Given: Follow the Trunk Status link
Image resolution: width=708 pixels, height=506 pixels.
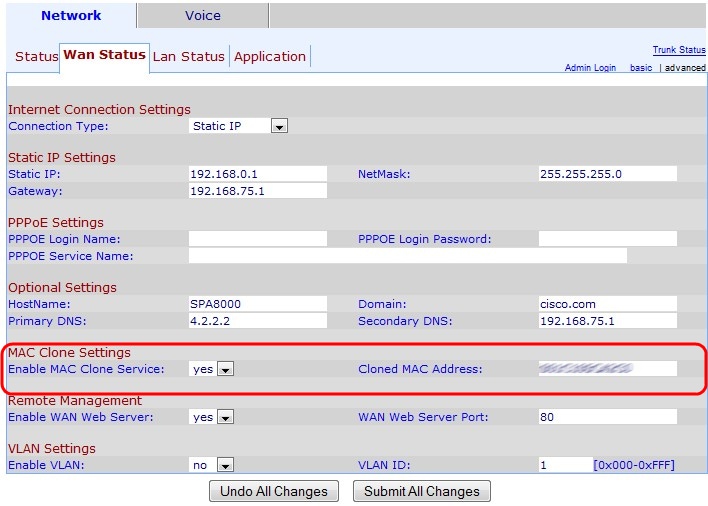Looking at the screenshot, I should point(679,50).
